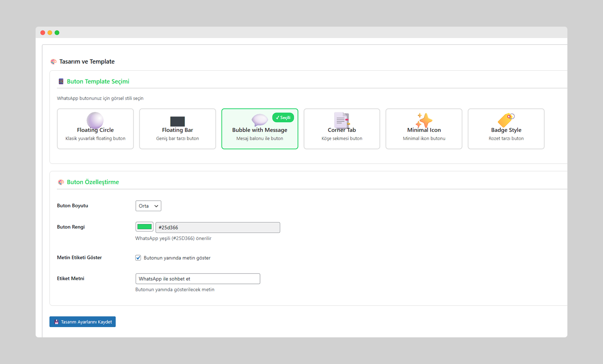Click the green Buton Rengi color swatch

point(144,227)
